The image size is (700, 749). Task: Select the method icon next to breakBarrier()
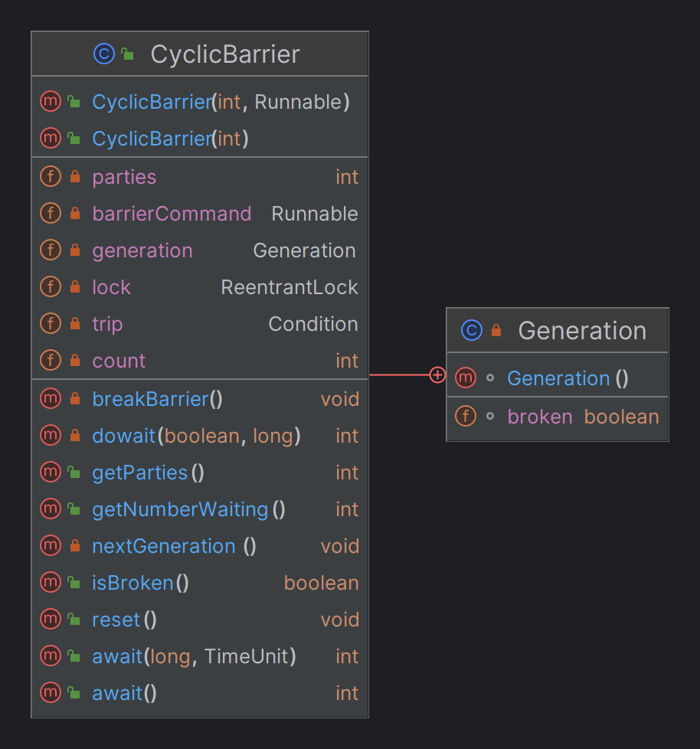point(50,398)
